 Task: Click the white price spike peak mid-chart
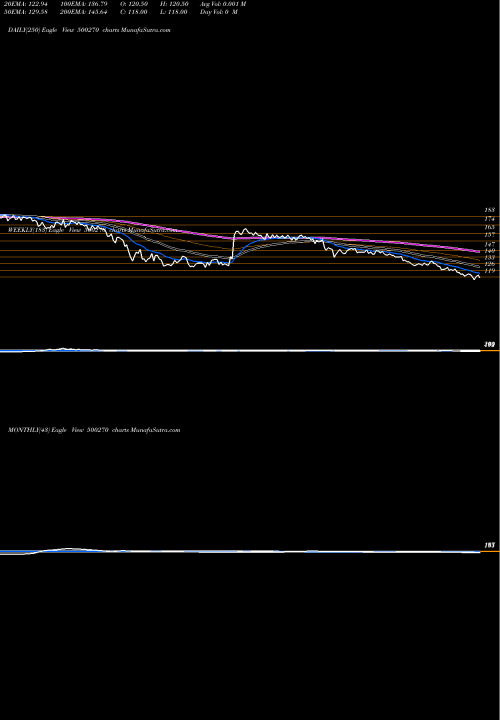[x=245, y=229]
